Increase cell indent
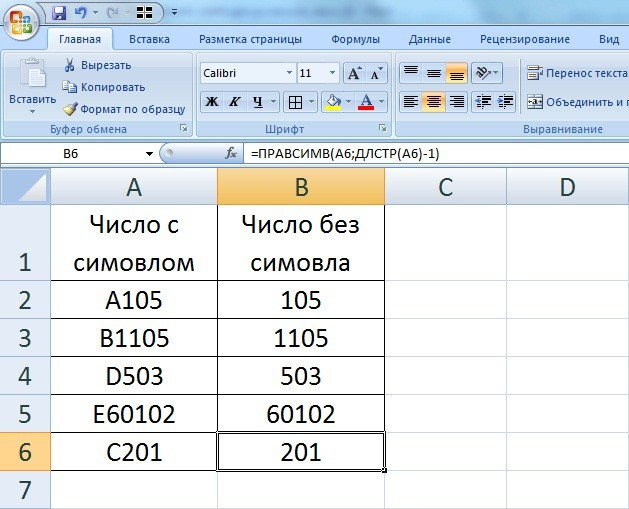 pos(505,102)
